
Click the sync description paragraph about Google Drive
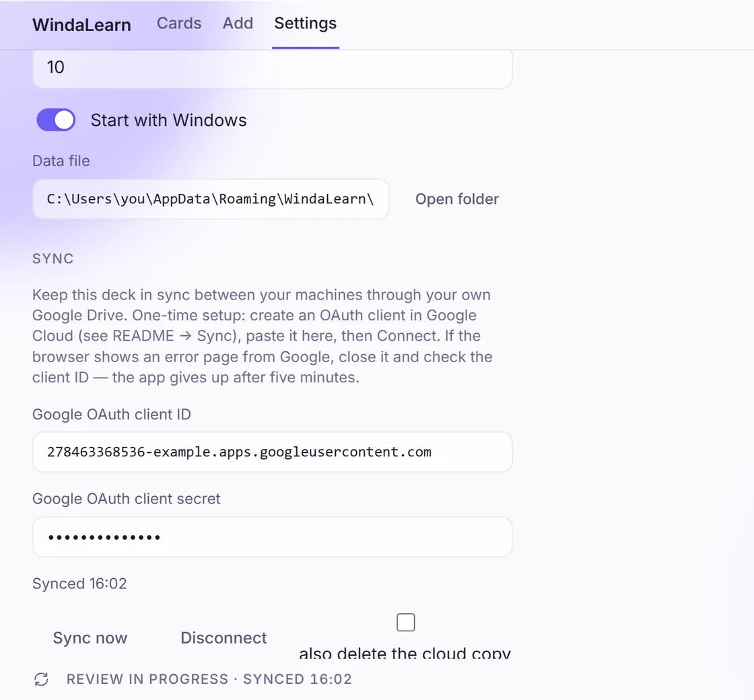coord(263,336)
